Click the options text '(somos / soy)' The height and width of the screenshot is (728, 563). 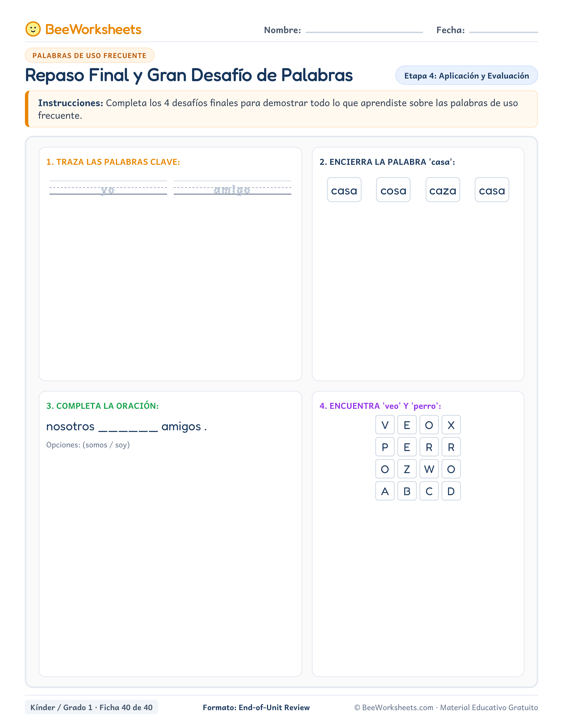coord(106,445)
